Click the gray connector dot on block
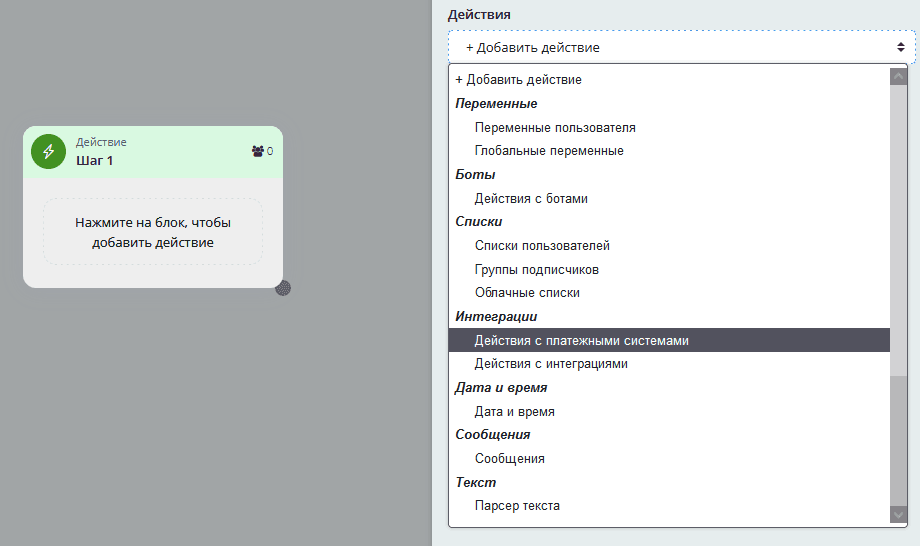This screenshot has height=546, width=920. (283, 288)
